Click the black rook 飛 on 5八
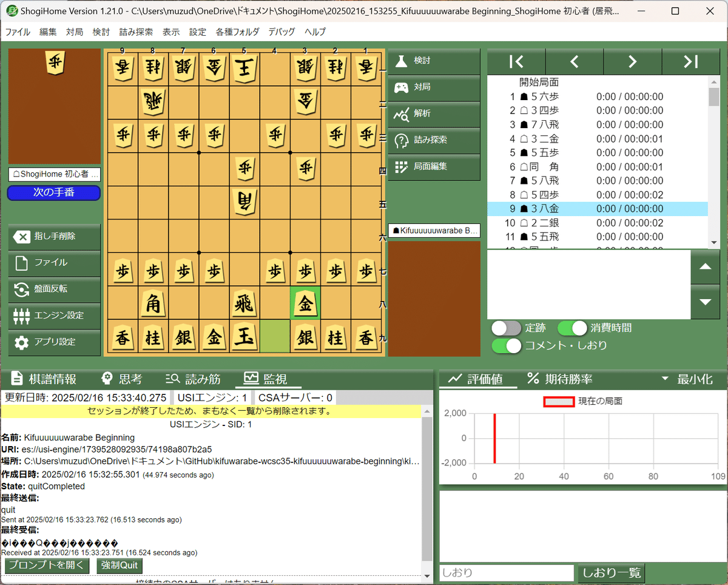Image resolution: width=728 pixels, height=585 pixels. tap(244, 303)
